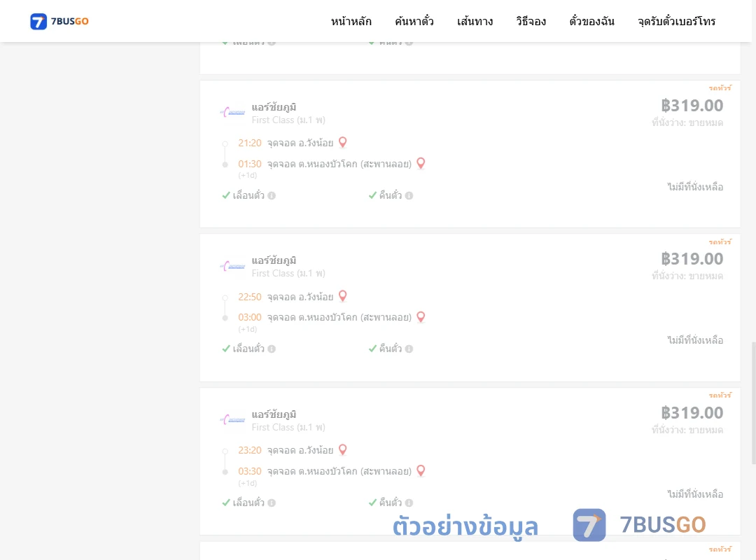Image resolution: width=756 pixels, height=560 pixels.
Task: Open the ตั๋วของฉัน menu item
Action: coord(591,21)
